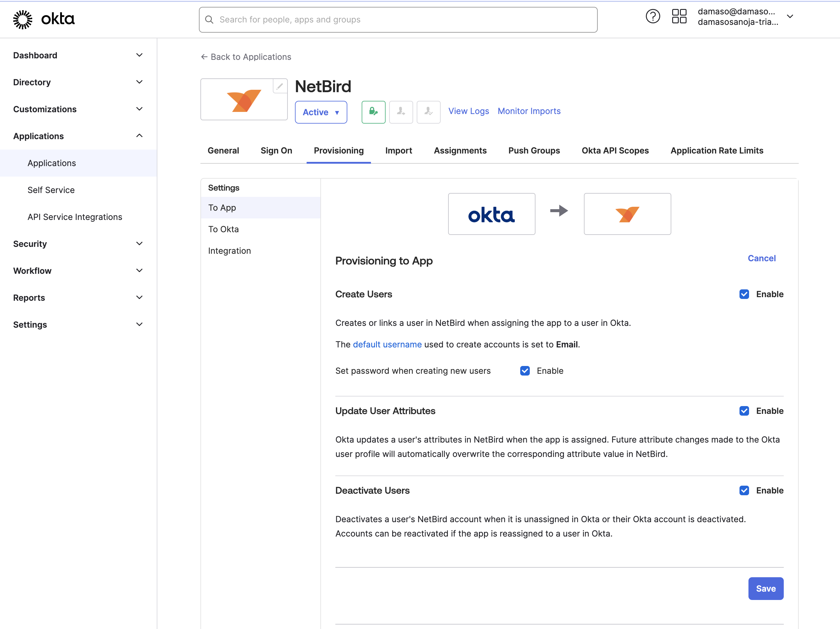Disable the Deactivate Users Enable checkbox
Image resolution: width=840 pixels, height=629 pixels.
(744, 490)
